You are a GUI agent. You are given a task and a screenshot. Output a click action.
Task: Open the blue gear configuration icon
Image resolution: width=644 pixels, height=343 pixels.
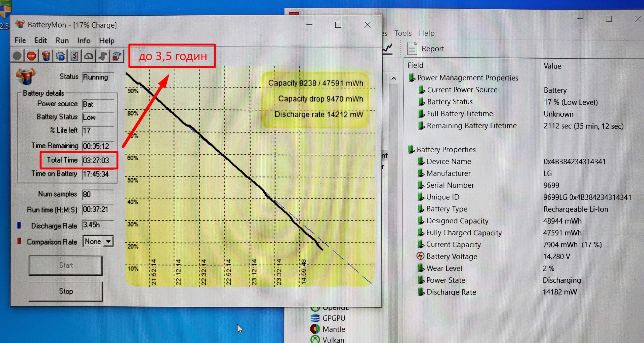coord(60,56)
